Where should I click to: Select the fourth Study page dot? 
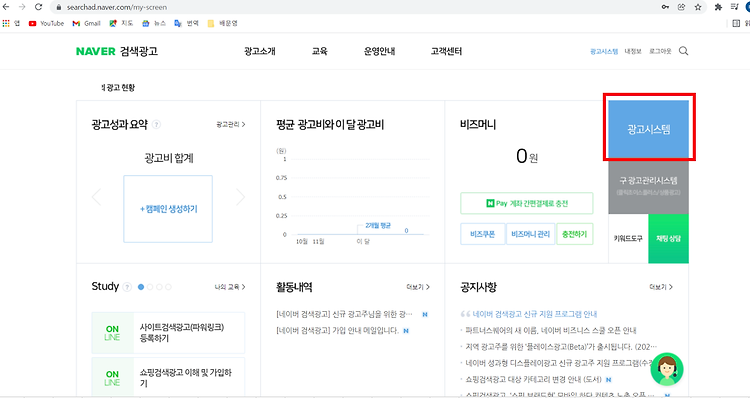point(168,287)
